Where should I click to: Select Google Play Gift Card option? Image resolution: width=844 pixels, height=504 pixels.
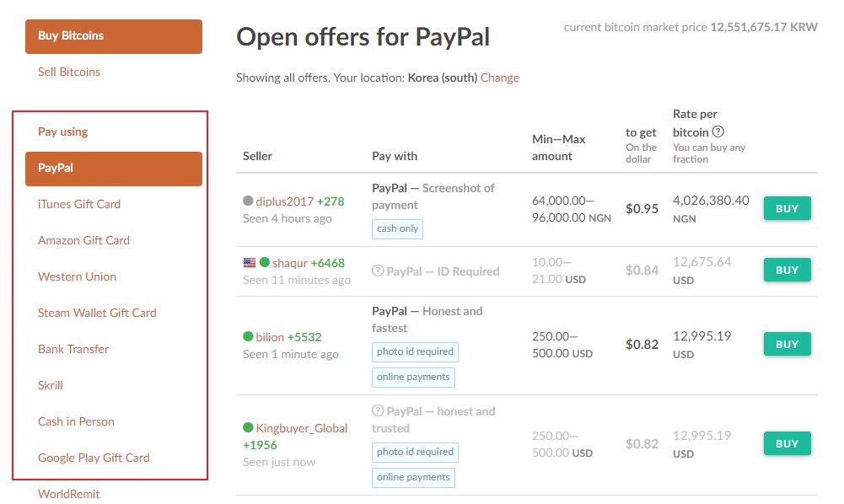(94, 458)
